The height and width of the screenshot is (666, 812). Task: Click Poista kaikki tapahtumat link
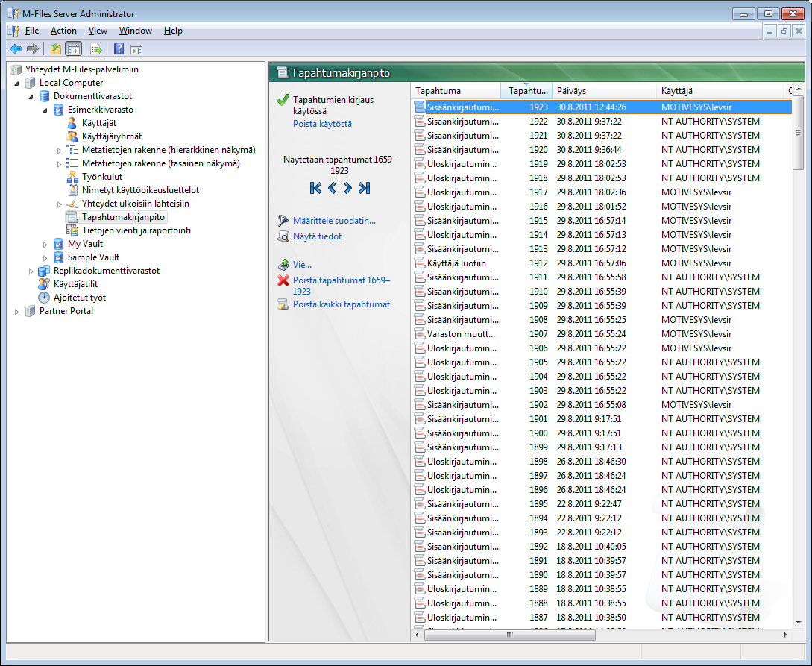[x=342, y=304]
